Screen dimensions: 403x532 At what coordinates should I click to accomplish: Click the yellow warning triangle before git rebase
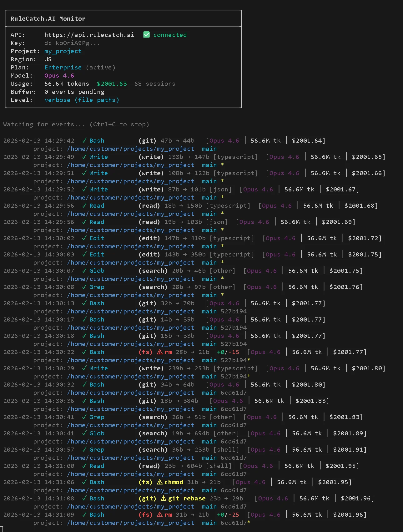click(164, 498)
